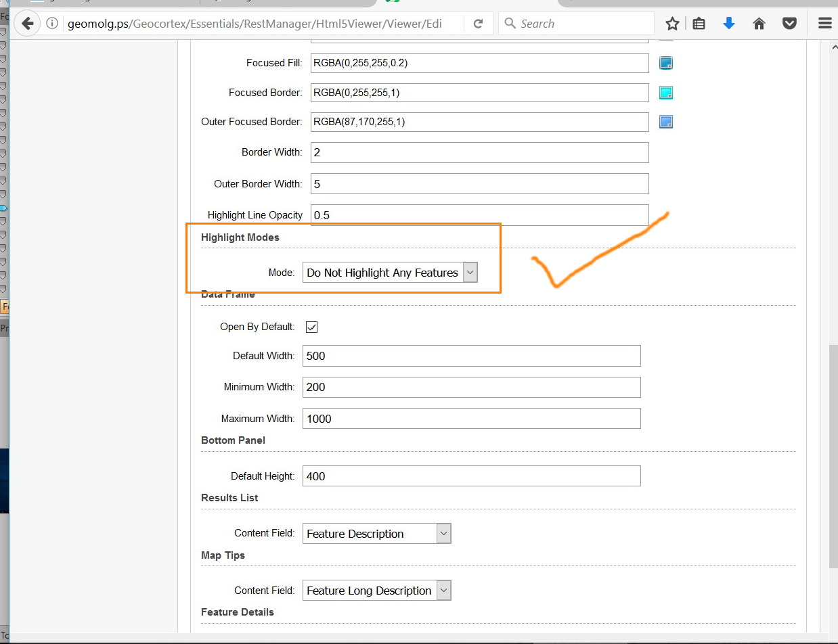Click the Default Height input field
The height and width of the screenshot is (644, 838).
(x=471, y=476)
